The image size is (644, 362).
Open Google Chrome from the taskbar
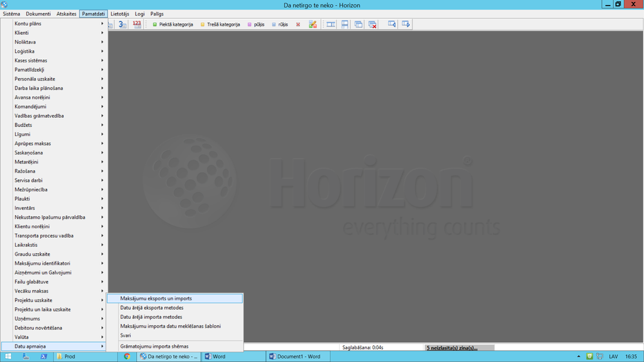tap(127, 356)
